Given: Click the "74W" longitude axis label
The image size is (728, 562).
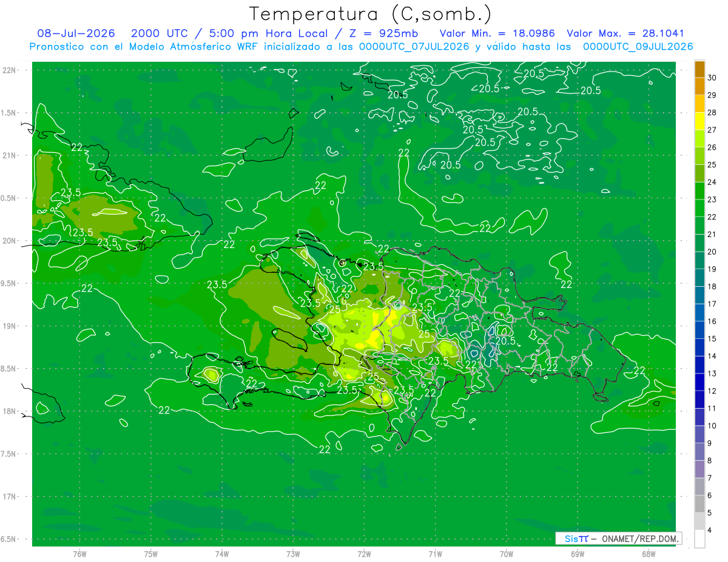Looking at the screenshot, I should tap(221, 554).
